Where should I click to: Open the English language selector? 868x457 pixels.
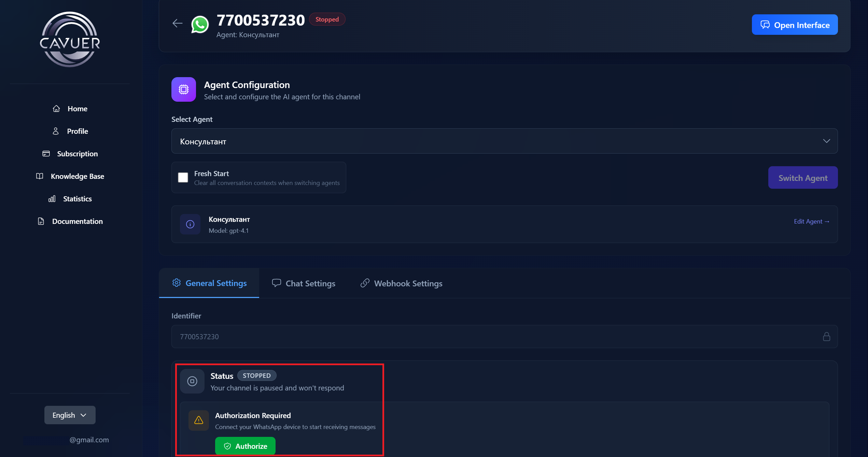(x=70, y=415)
